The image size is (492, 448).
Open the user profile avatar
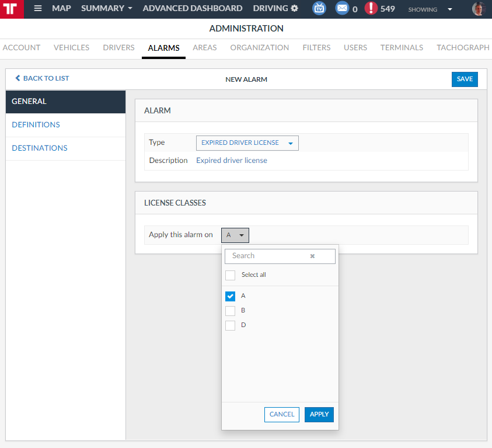(479, 9)
